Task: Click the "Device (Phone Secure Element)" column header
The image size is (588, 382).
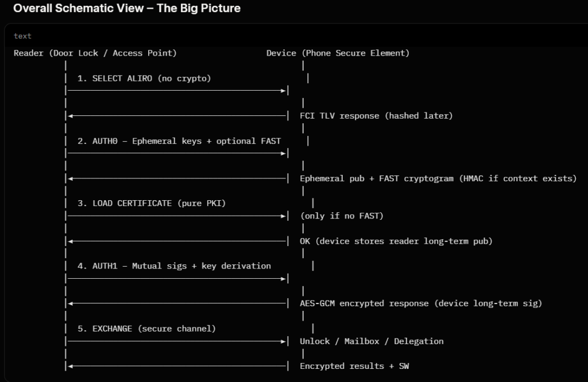Action: click(x=338, y=53)
